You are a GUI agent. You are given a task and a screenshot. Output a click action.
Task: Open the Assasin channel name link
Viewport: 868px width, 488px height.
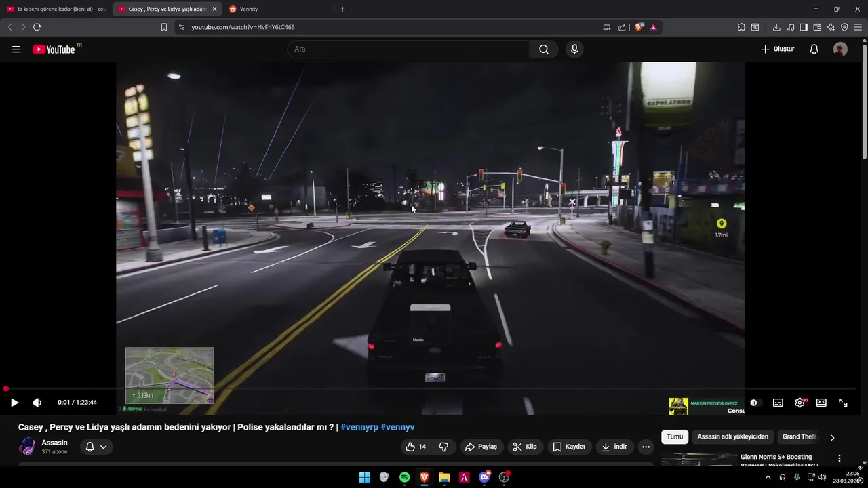coord(54,443)
